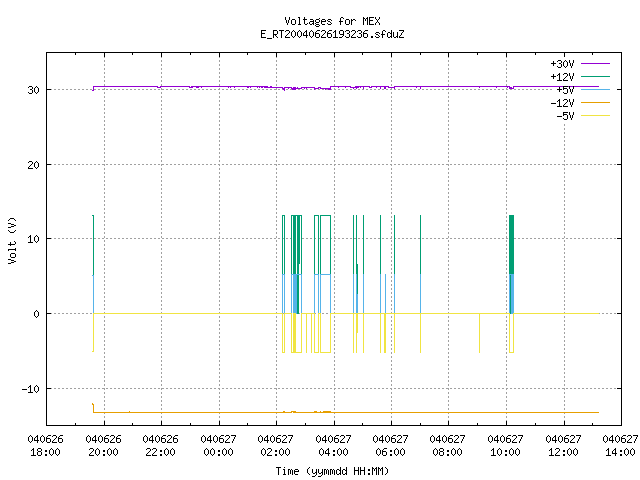Click the x-axis tick '040627 08:00'
Image resolution: width=640 pixels, height=480 pixels.
click(448, 446)
